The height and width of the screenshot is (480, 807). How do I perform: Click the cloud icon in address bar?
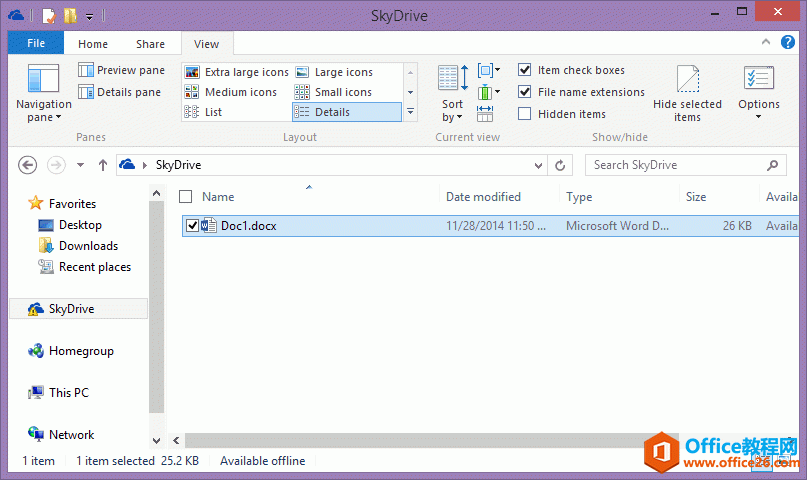(x=127, y=165)
